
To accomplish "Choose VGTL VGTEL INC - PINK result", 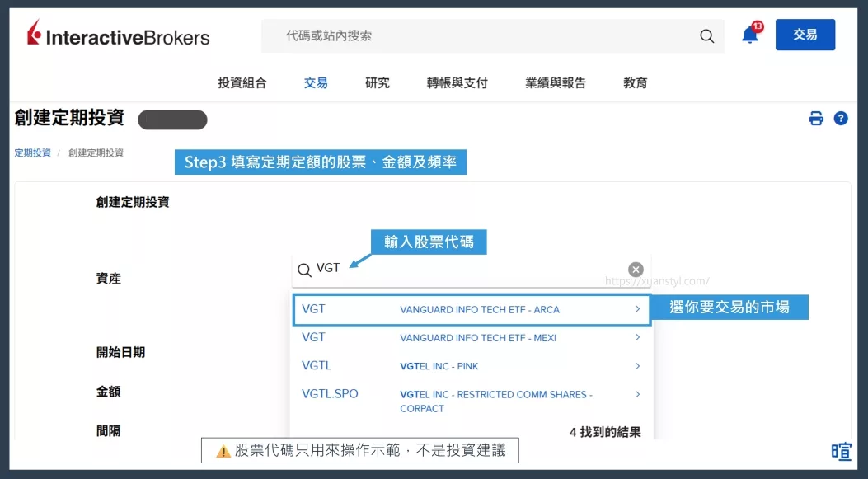I will [x=471, y=366].
